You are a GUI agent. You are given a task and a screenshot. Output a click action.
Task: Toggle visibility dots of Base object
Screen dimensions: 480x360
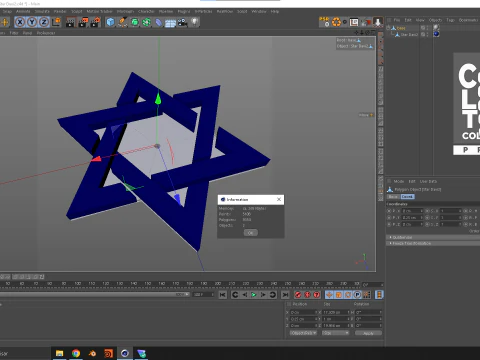427,28
